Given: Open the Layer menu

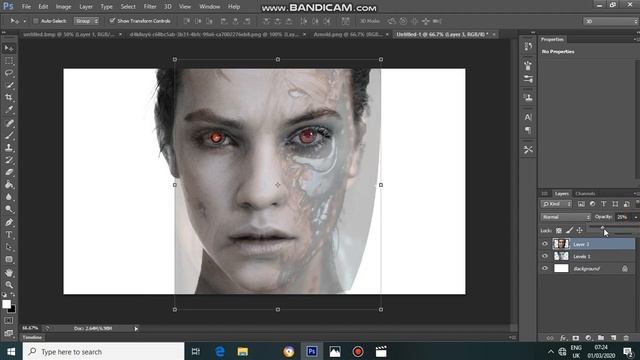Looking at the screenshot, I should click(86, 7).
